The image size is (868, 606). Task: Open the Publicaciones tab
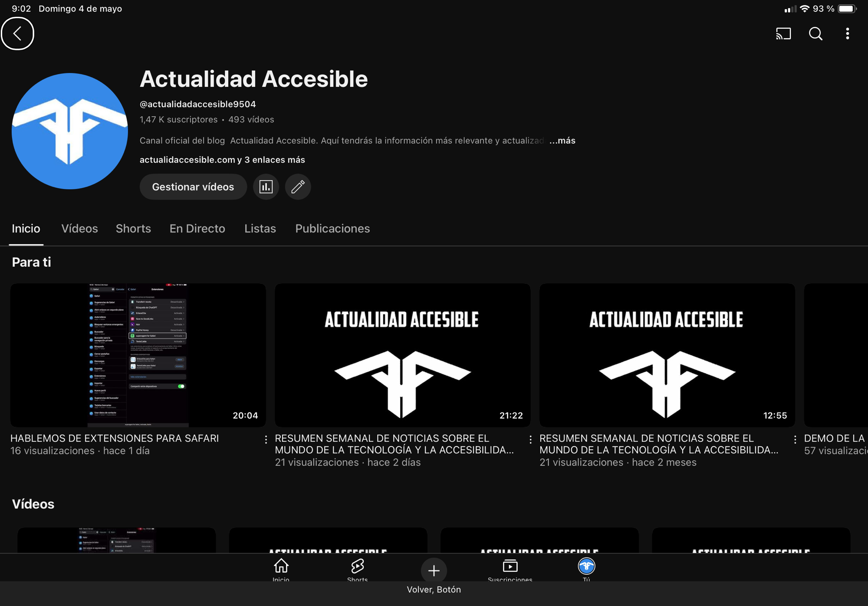tap(332, 229)
